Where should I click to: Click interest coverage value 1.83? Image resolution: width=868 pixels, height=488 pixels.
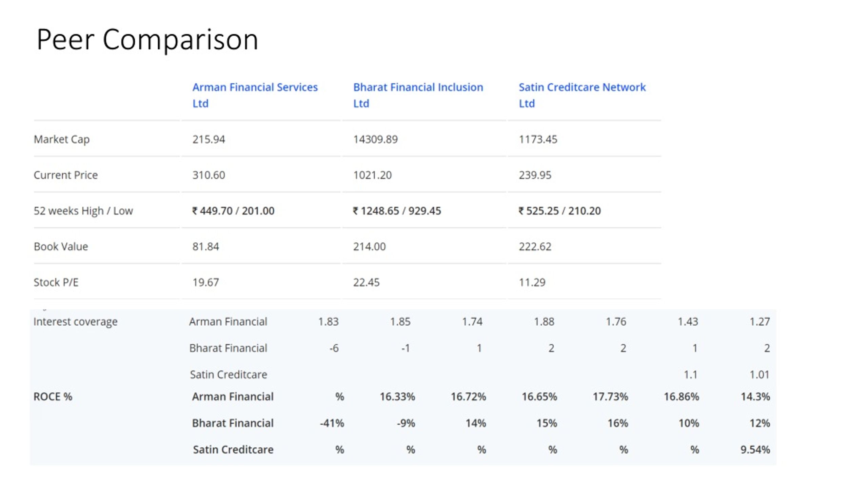tap(328, 322)
